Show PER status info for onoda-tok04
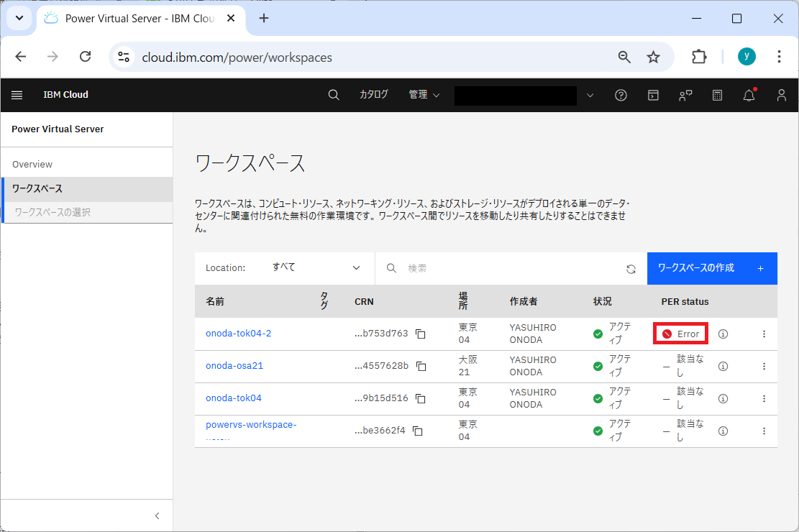 (x=723, y=399)
